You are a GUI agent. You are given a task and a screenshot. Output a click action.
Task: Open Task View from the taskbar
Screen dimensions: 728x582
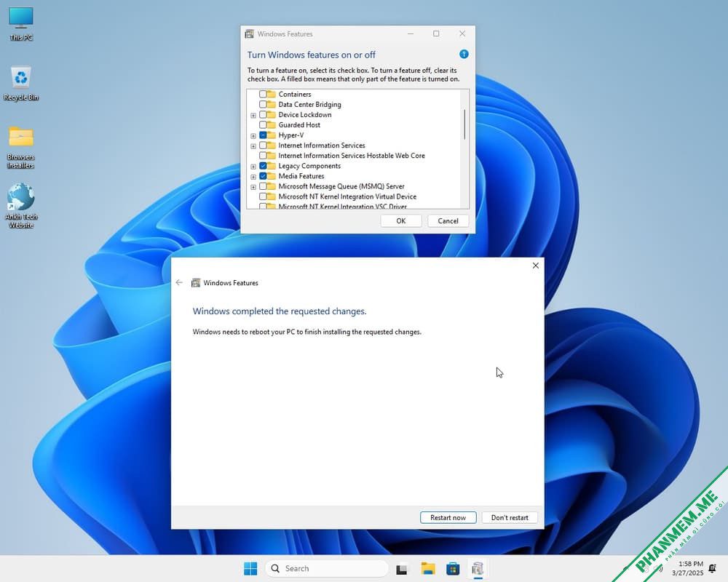coord(402,568)
